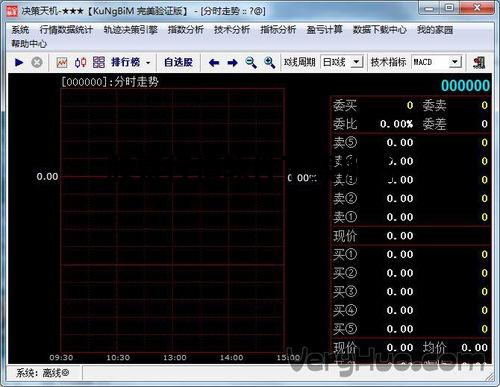Expand the 排行榜 dropdown arrow
The image size is (500, 387).
pos(148,63)
